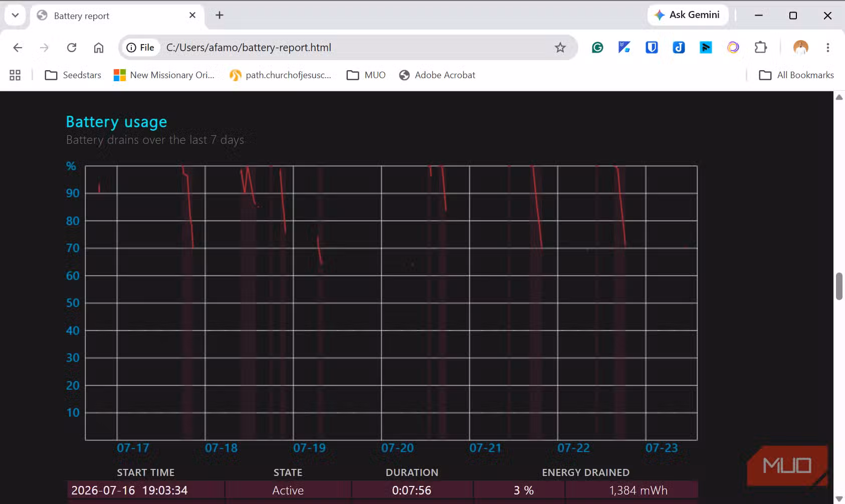Select the Battery report tab

point(117,16)
